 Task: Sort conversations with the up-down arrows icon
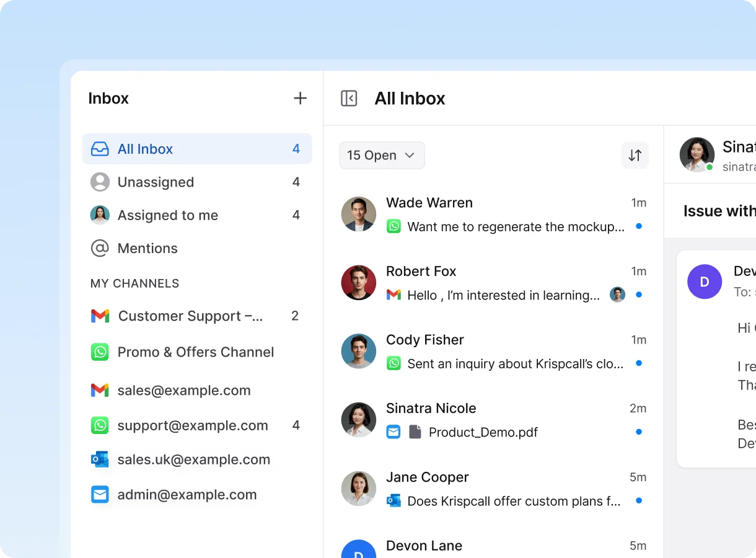pyautogui.click(x=635, y=155)
